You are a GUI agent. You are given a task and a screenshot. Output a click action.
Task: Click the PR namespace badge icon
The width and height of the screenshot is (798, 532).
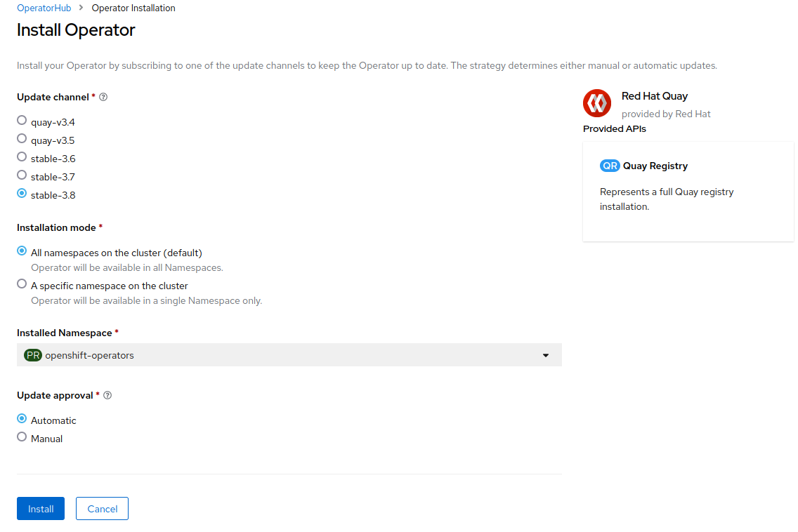[33, 355]
